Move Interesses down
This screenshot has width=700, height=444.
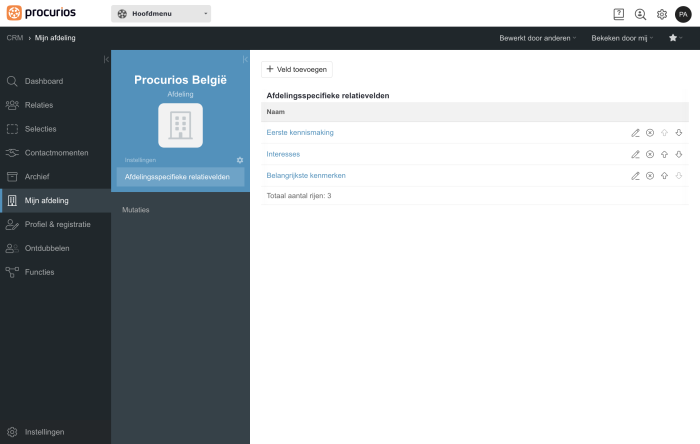coord(679,154)
